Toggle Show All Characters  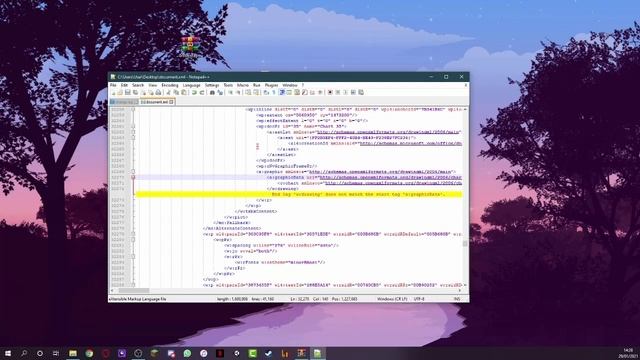click(x=274, y=93)
